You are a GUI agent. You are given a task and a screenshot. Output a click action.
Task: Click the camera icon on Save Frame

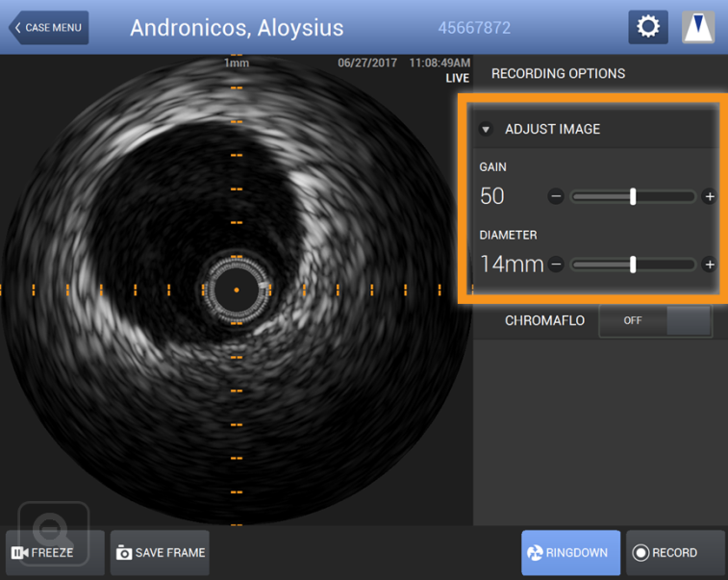124,553
